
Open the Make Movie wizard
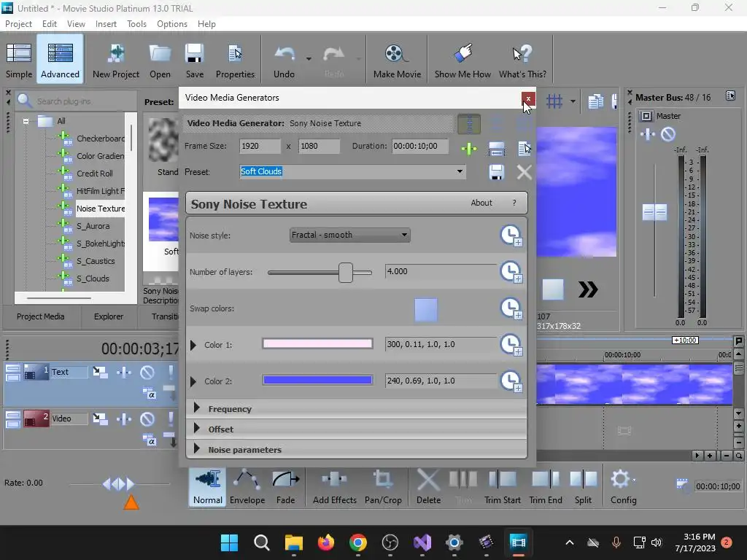(397, 61)
